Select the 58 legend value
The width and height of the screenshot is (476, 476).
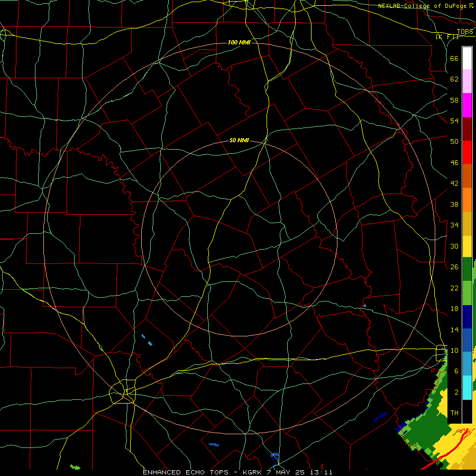coord(454,100)
